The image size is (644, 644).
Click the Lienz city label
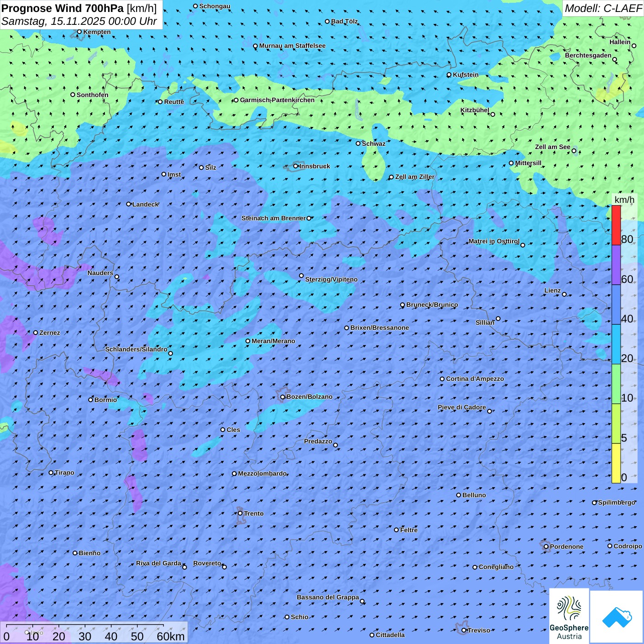(x=552, y=290)
